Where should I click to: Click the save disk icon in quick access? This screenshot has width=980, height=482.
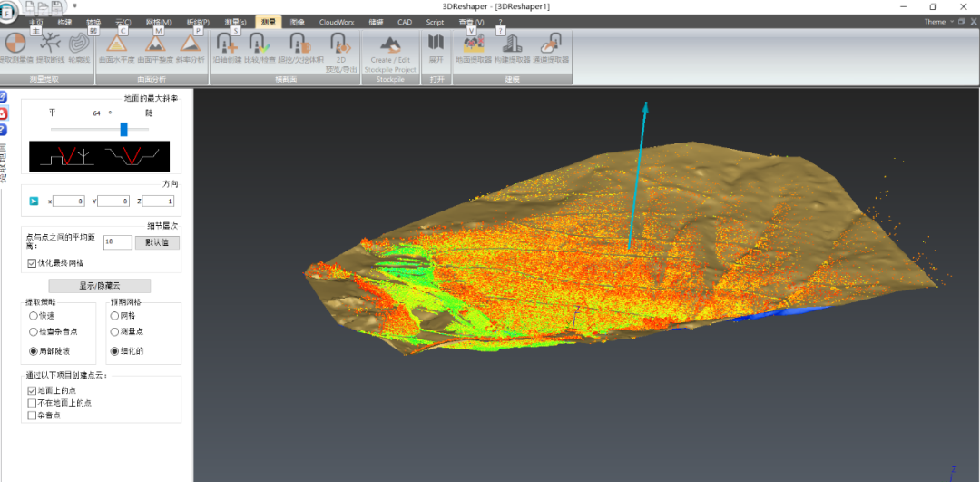pos(57,6)
